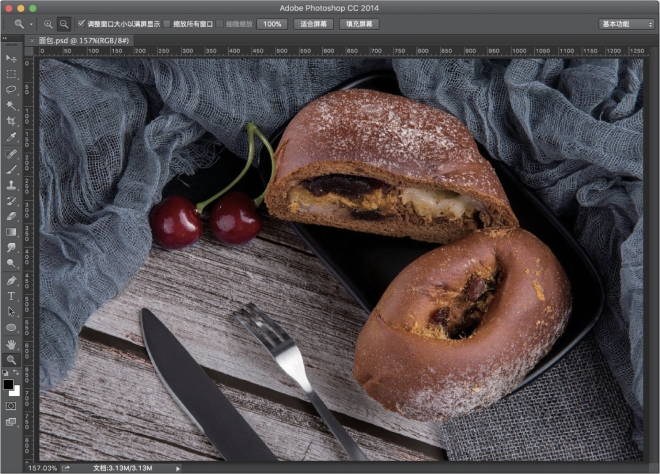The image size is (660, 474).
Task: Select the Eyedropper tool
Action: (11, 137)
